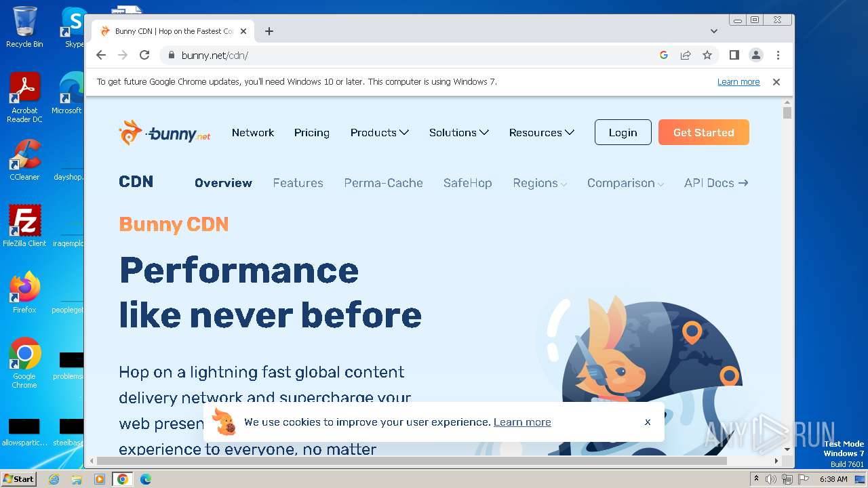Open CCleaner desktop icon
Image resolution: width=868 pixels, height=488 pixels.
click(24, 160)
